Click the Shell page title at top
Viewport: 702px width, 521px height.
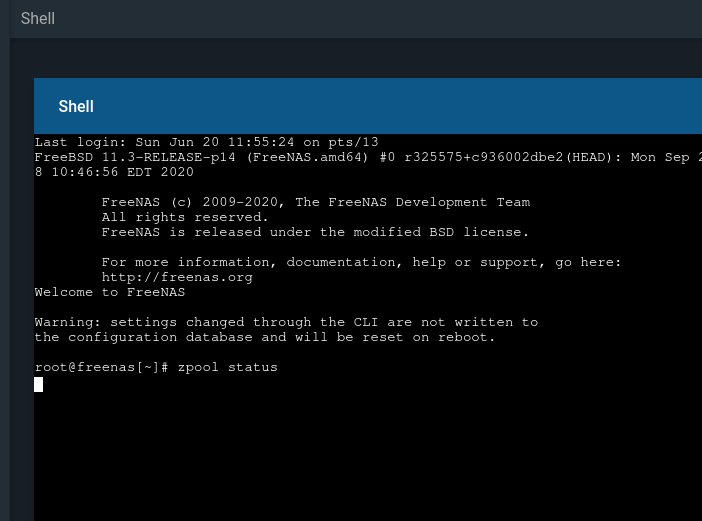click(38, 18)
